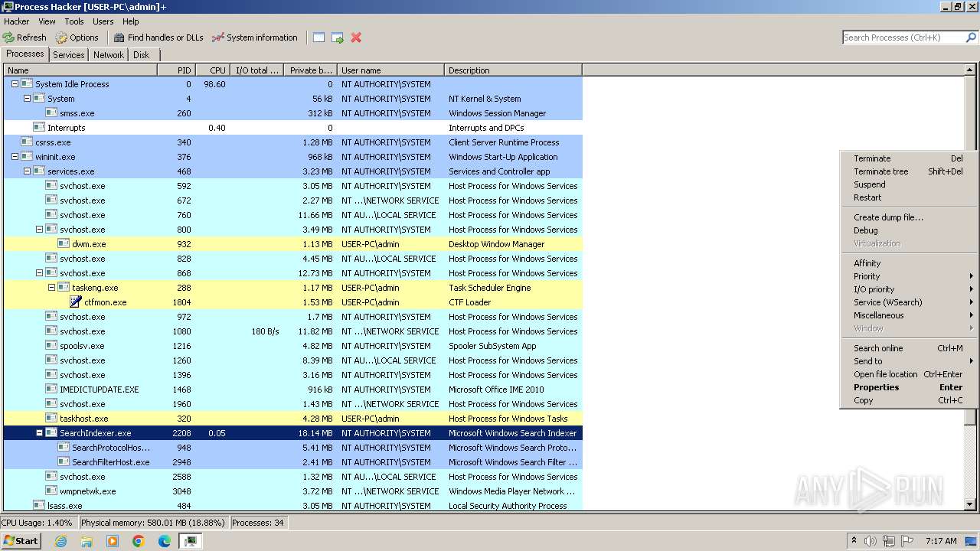
Task: Open the Priority submenu
Action: [x=908, y=276]
